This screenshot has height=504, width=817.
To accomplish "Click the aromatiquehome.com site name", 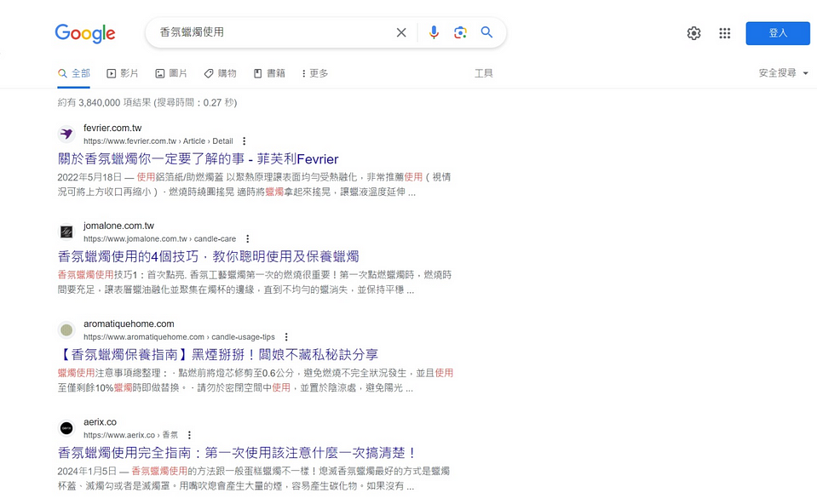I will coord(129,324).
